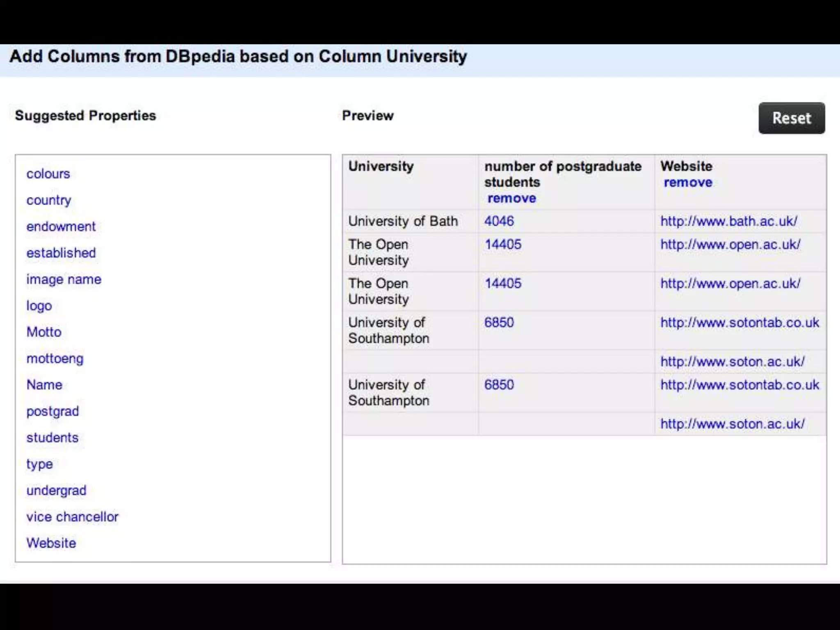Screen dimensions: 840x630
Task: Select the image name property
Action: (64, 279)
